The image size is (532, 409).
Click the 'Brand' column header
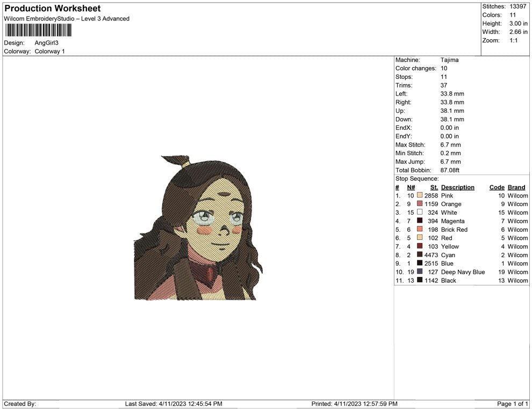pos(516,187)
